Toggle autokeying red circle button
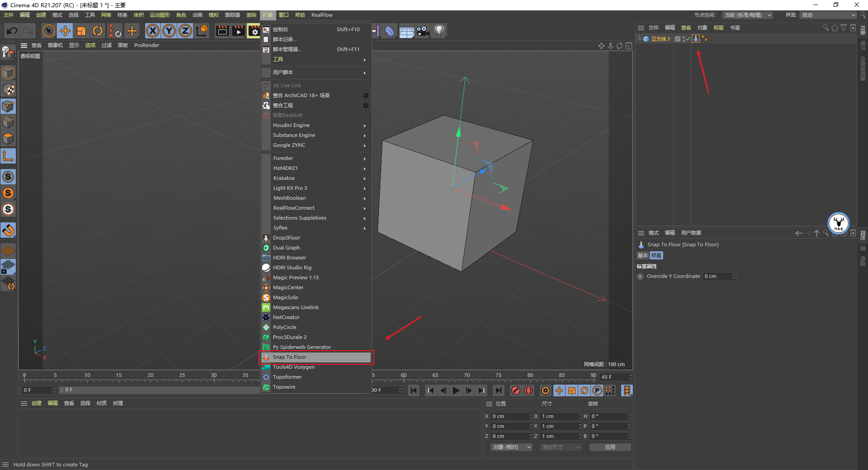This screenshot has width=868, height=470. (x=528, y=390)
